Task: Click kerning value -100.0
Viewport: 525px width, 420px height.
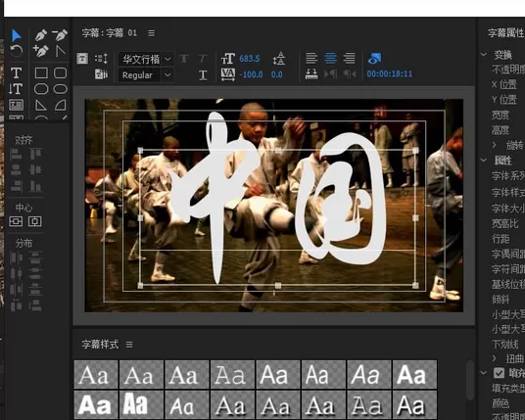Action: 251,74
